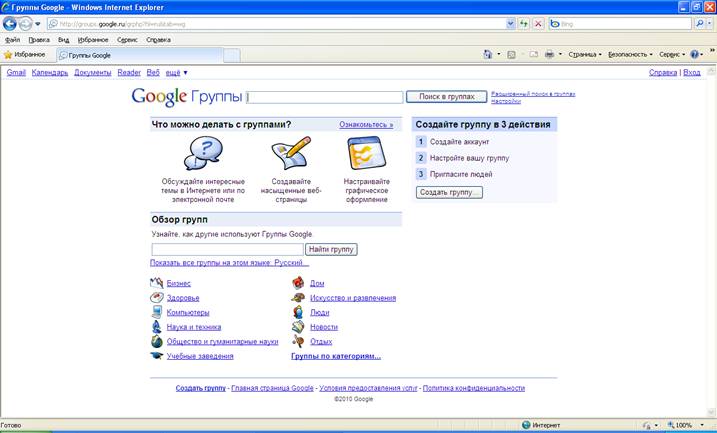
Task: Click the Отдых category icon
Action: tap(298, 342)
